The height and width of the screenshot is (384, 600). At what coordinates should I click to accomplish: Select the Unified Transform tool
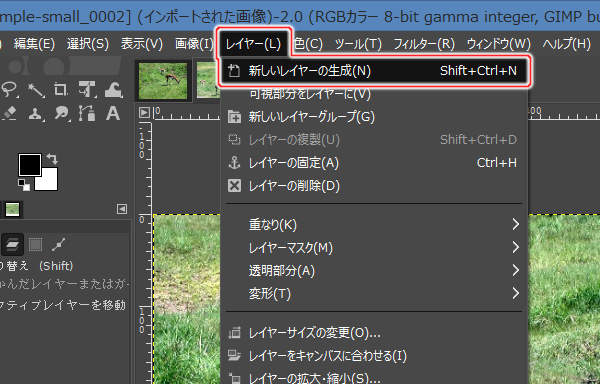87,89
